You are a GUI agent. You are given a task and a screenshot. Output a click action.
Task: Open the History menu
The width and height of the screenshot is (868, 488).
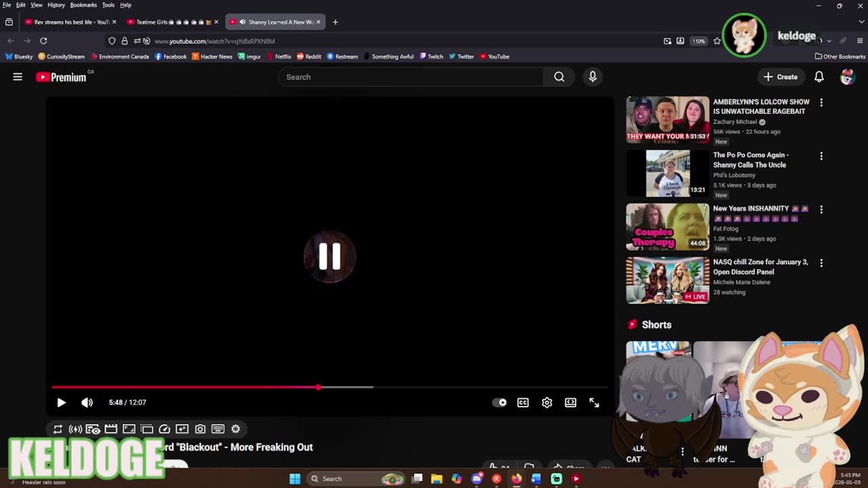tap(56, 5)
